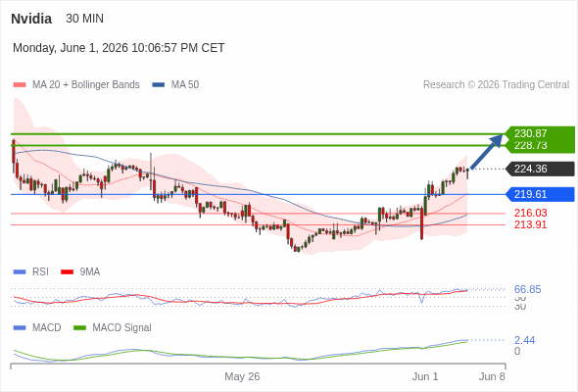Click the Monday, June 1, 2026 timestamp
Image resolution: width=578 pixels, height=392 pixels.
tap(119, 48)
